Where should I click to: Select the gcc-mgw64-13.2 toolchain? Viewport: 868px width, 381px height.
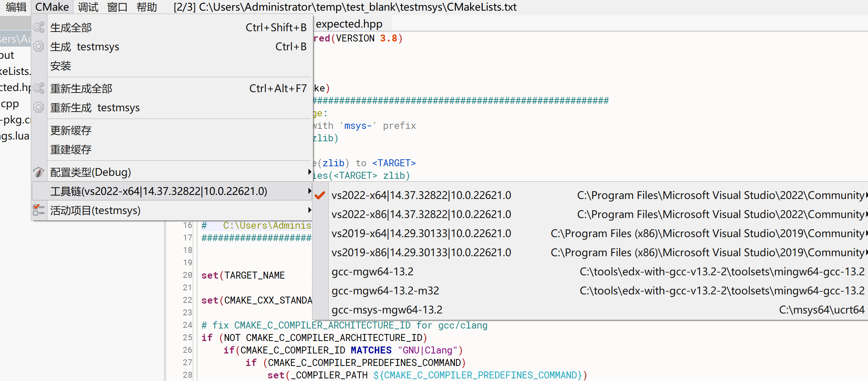(x=373, y=271)
